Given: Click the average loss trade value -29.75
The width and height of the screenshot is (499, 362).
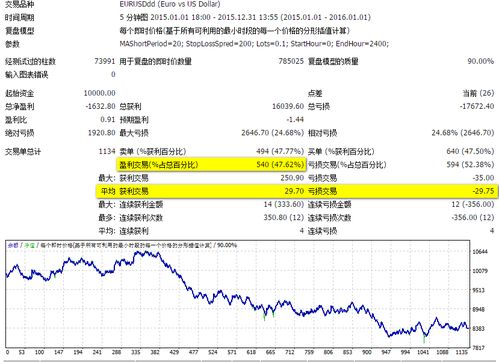Looking at the screenshot, I should point(483,191).
